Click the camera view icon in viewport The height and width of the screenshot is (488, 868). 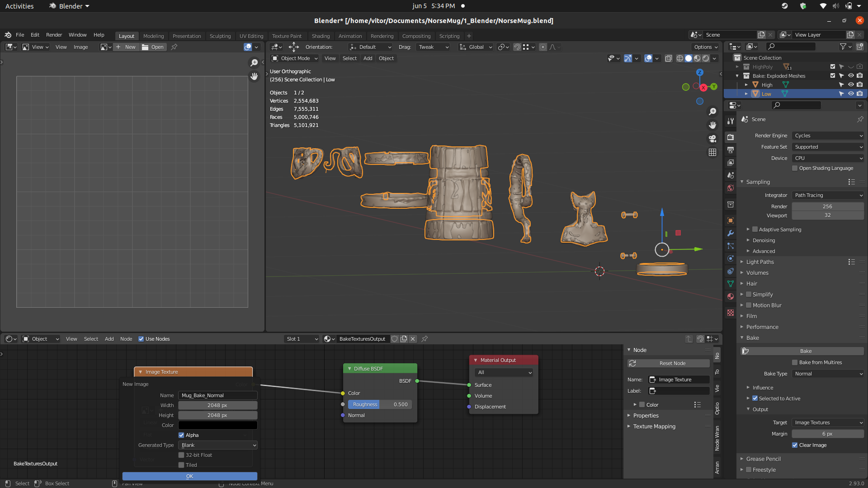tap(712, 139)
